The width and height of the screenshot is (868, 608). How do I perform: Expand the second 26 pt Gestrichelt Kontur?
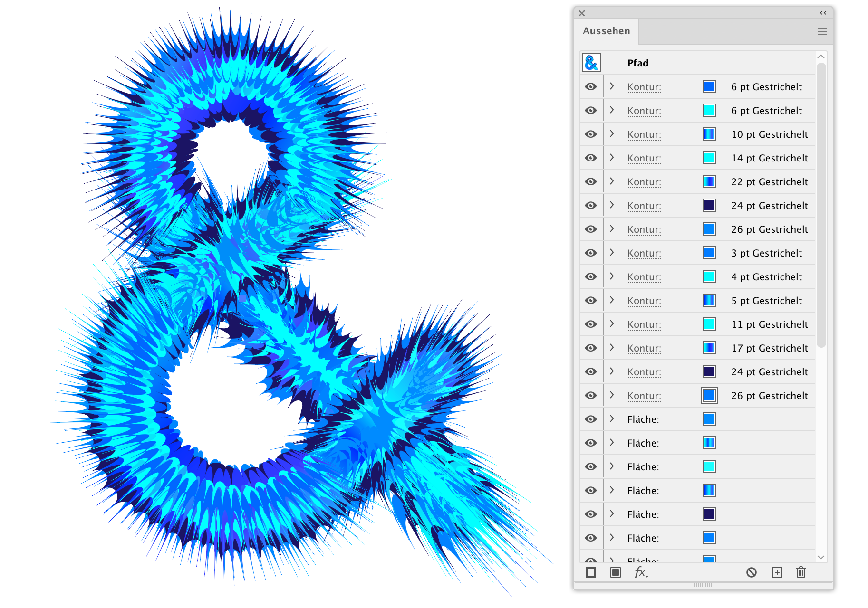point(612,395)
